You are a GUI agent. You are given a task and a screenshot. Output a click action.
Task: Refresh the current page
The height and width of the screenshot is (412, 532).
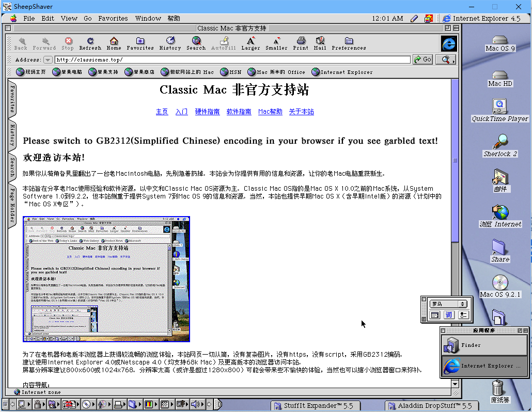coord(90,43)
